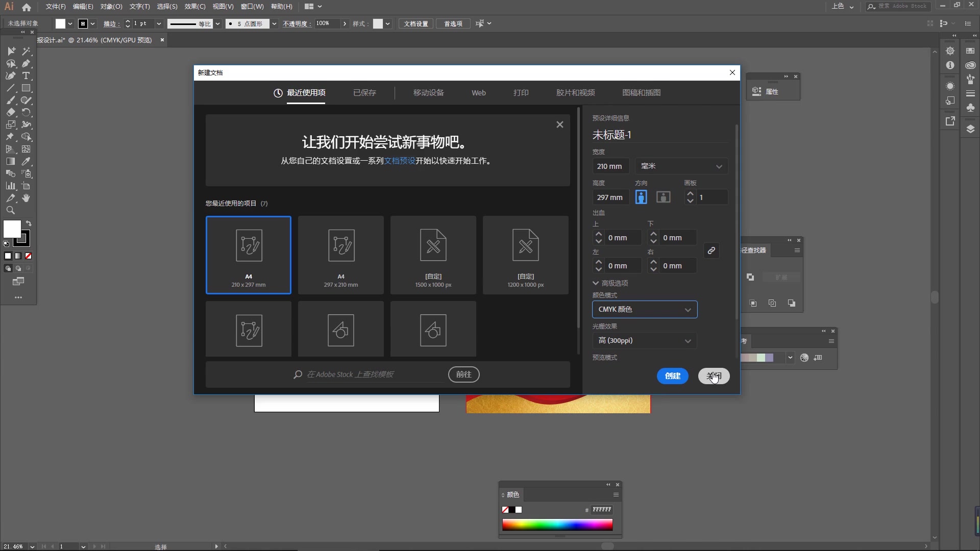Image resolution: width=980 pixels, height=551 pixels.
Task: Select the Rotate tool icon
Action: 27,112
